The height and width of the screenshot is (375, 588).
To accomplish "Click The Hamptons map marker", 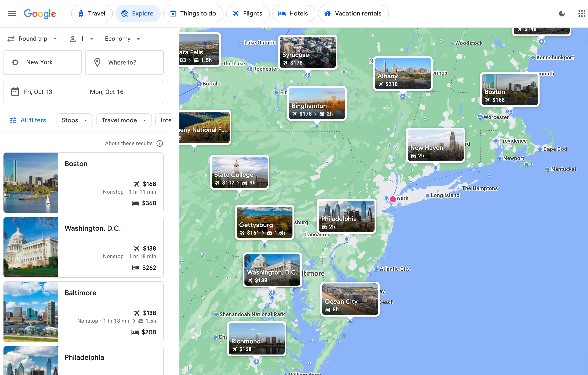I will [x=458, y=188].
